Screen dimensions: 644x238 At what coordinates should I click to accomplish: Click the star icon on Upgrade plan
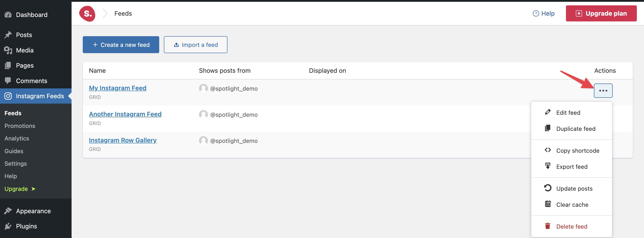579,13
